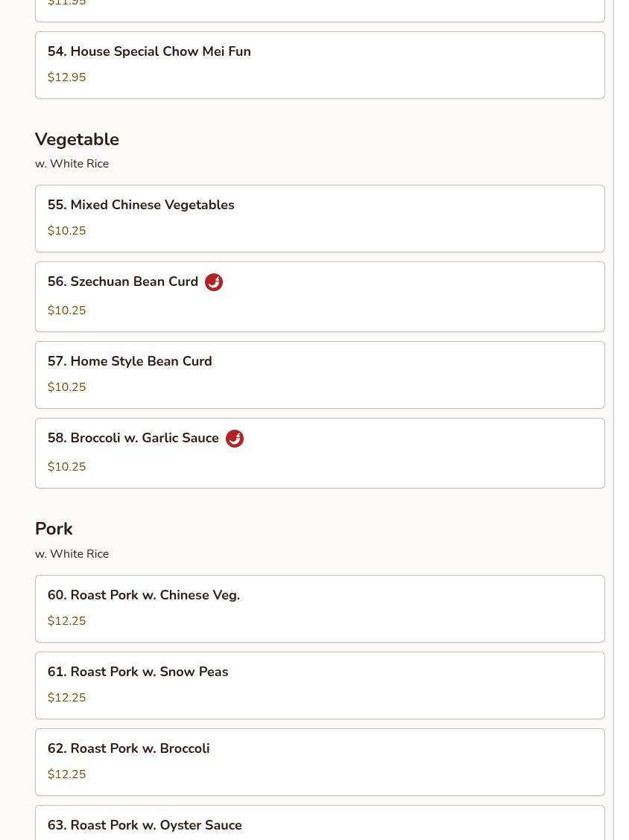
Task: Select 58. Broccoli w. Garlic Sauce
Action: click(320, 454)
